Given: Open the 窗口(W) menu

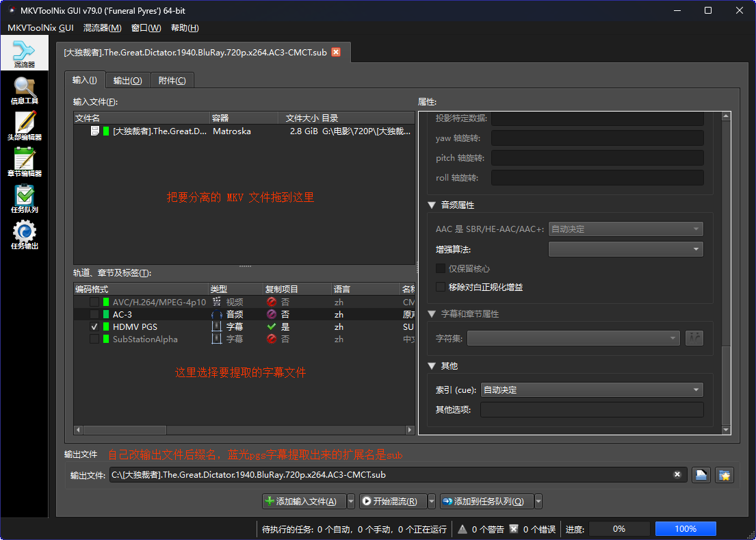Looking at the screenshot, I should 146,28.
